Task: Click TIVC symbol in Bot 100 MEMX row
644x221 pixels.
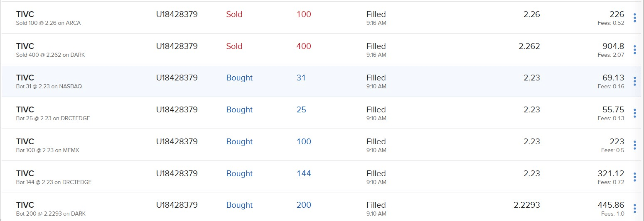Action: [x=25, y=142]
